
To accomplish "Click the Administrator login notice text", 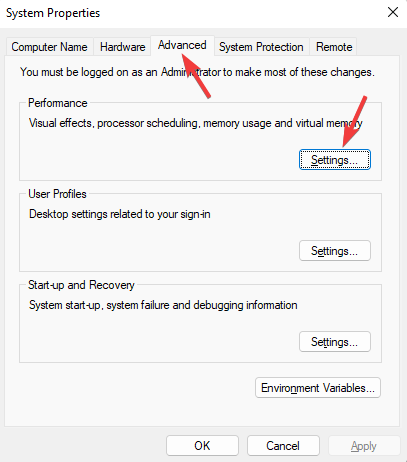I will (x=197, y=72).
